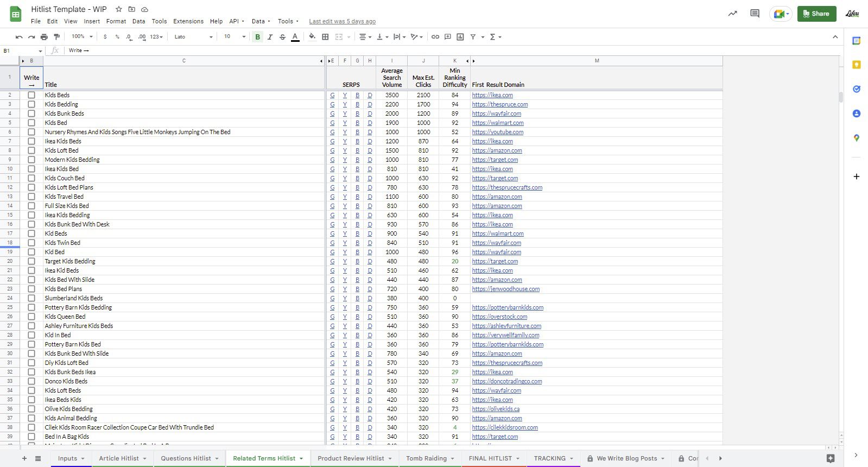Open vertical align dropdown

[382, 37]
